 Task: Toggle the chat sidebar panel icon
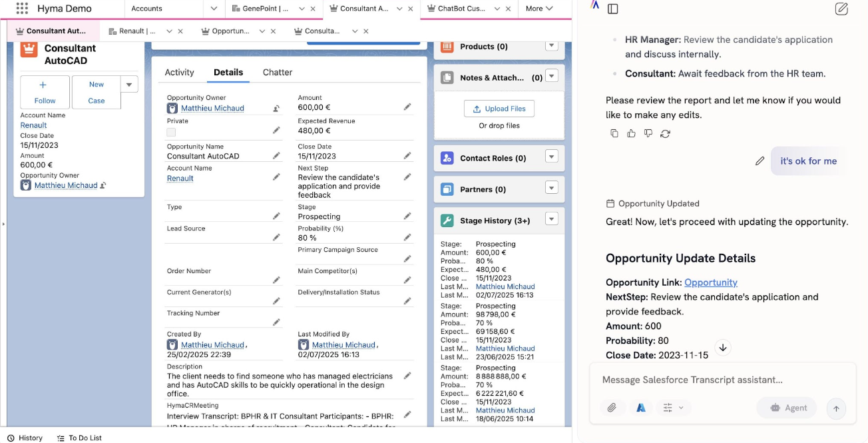(x=613, y=9)
